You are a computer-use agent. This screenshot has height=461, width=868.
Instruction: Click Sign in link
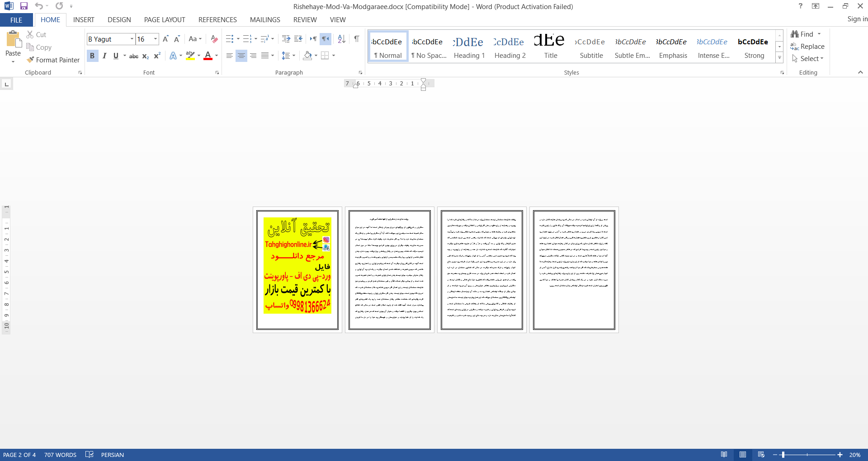pyautogui.click(x=857, y=19)
